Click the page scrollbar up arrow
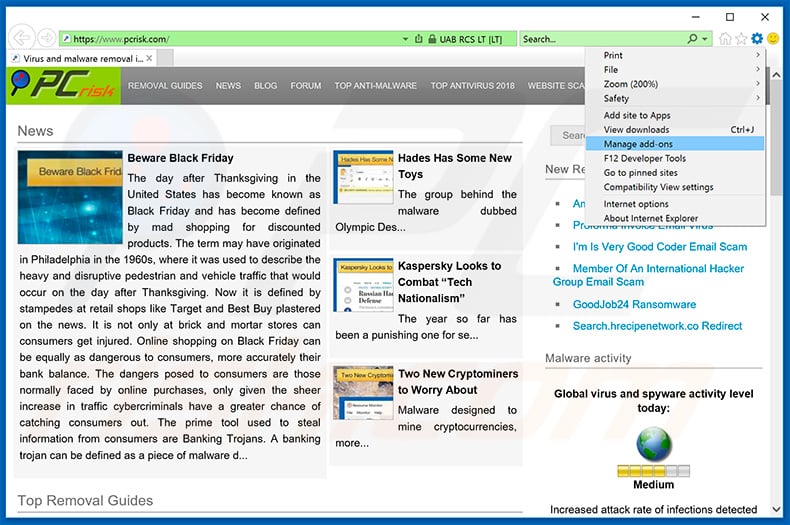 (x=776, y=75)
